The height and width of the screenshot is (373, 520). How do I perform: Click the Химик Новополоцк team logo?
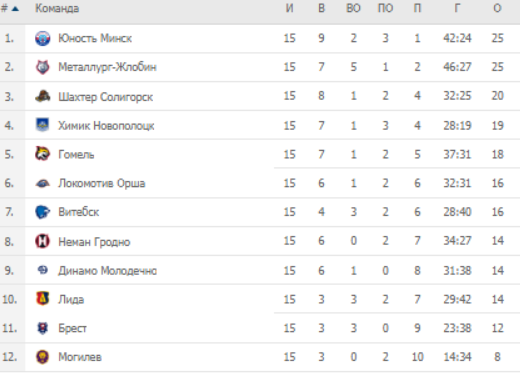[x=43, y=125]
